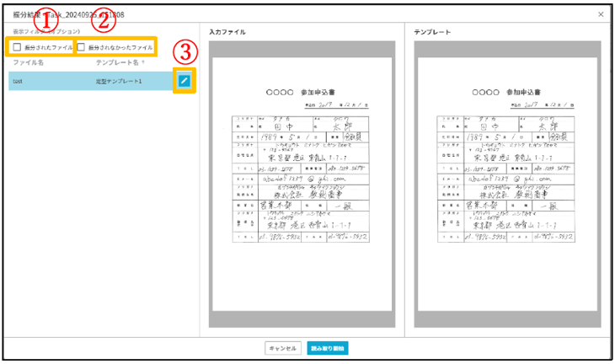Image resolution: width=615 pixels, height=364 pixels.
Task: Click the 入力ファイル panel heading
Action: point(227,32)
